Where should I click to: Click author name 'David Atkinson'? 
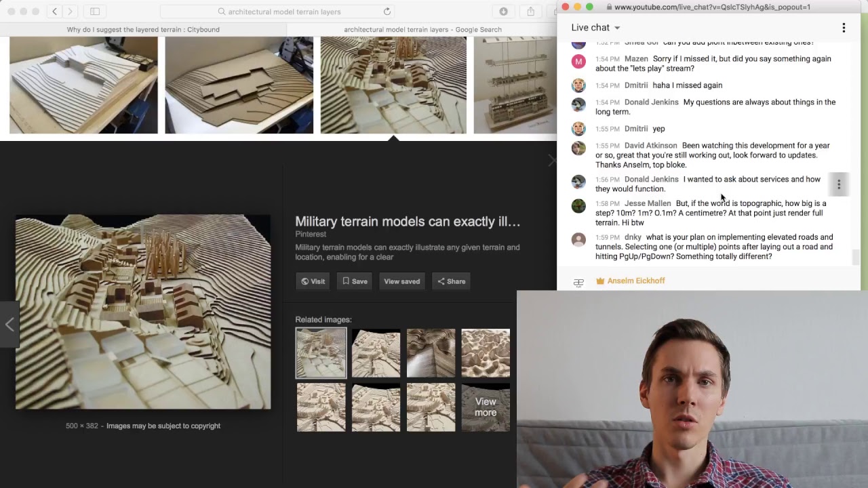(651, 146)
